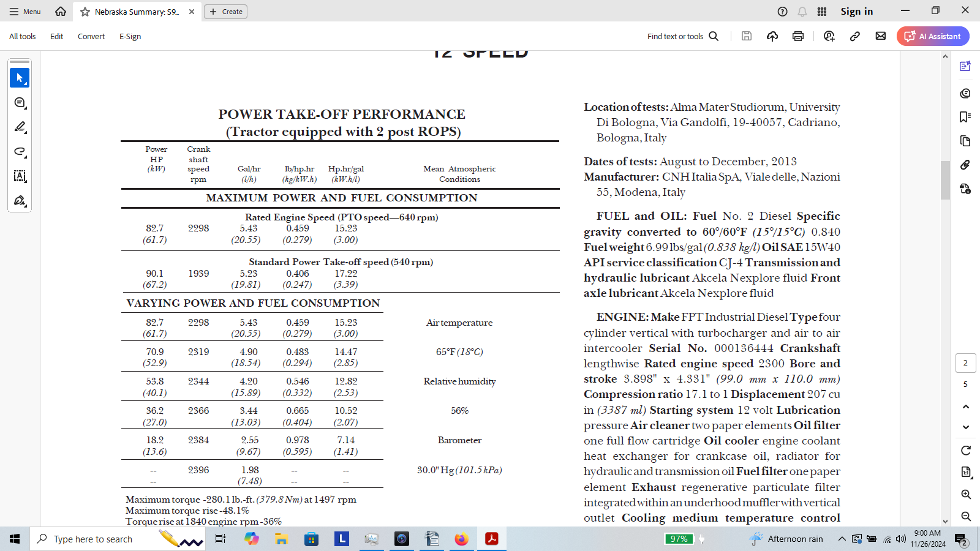Screen dimensions: 980x551
Task: Open the E-Sign menu
Action: 130,36
